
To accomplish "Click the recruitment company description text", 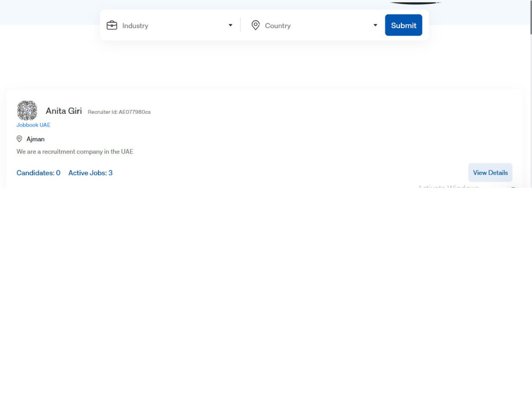I will (x=74, y=152).
